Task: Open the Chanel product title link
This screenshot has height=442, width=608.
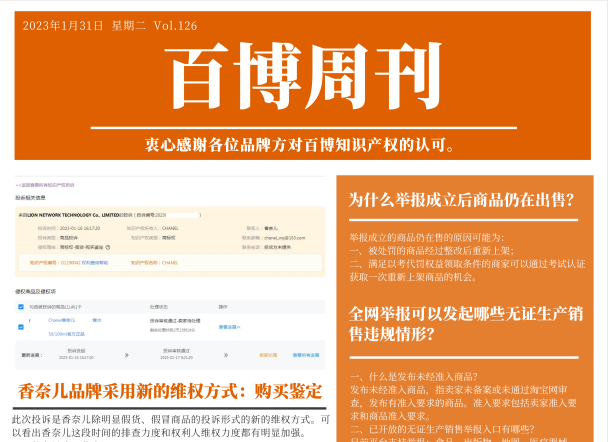Action: click(74, 320)
